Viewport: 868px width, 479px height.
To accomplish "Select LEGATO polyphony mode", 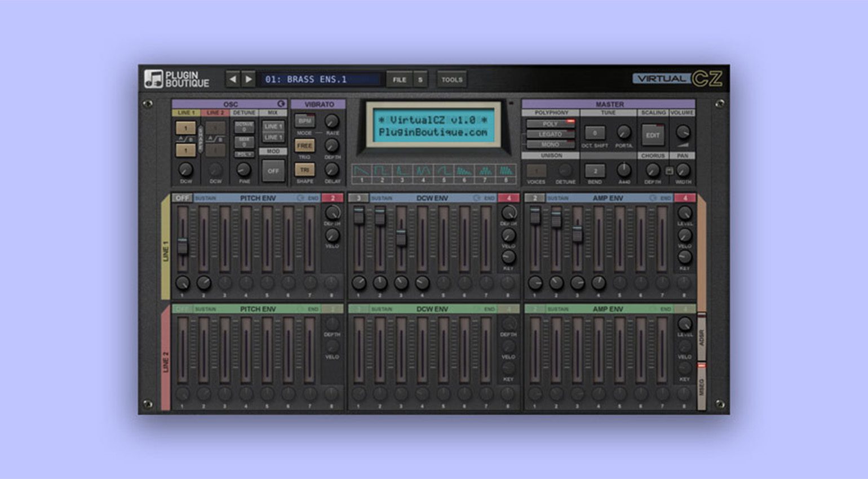I will pos(550,134).
